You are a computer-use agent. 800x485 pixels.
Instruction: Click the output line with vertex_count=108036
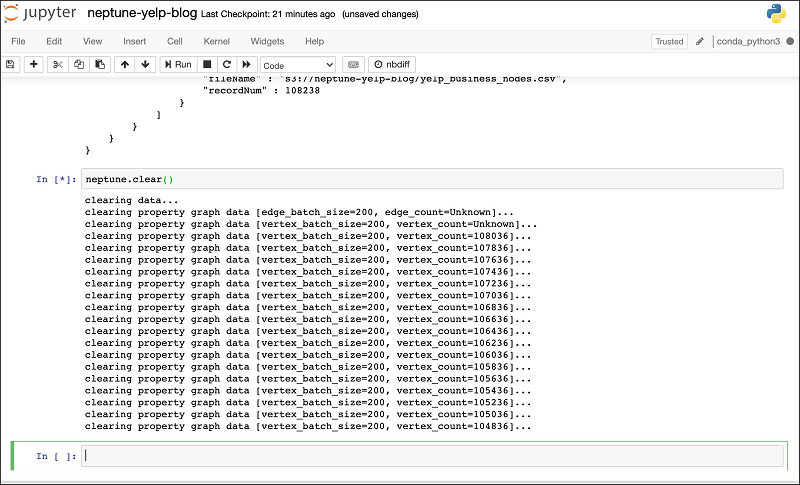tap(308, 236)
